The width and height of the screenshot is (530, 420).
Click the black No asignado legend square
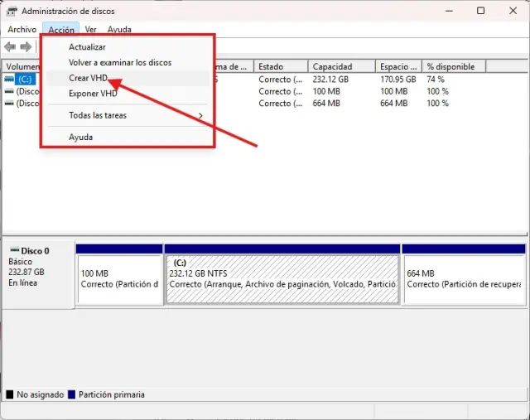[9, 395]
